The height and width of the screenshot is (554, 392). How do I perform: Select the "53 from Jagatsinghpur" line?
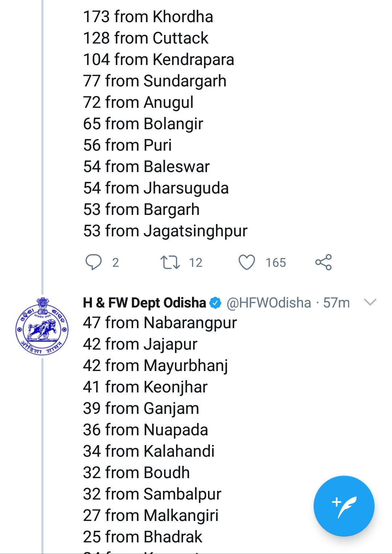[x=165, y=231]
